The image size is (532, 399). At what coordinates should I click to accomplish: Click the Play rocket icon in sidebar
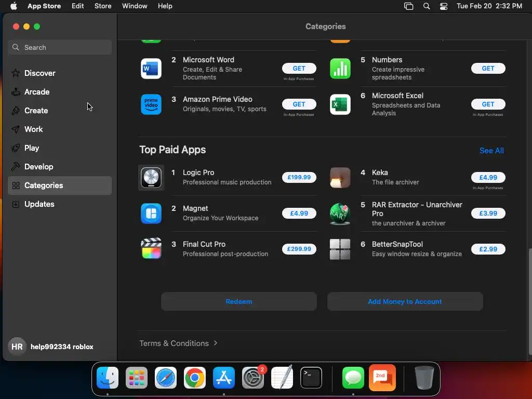click(x=16, y=148)
